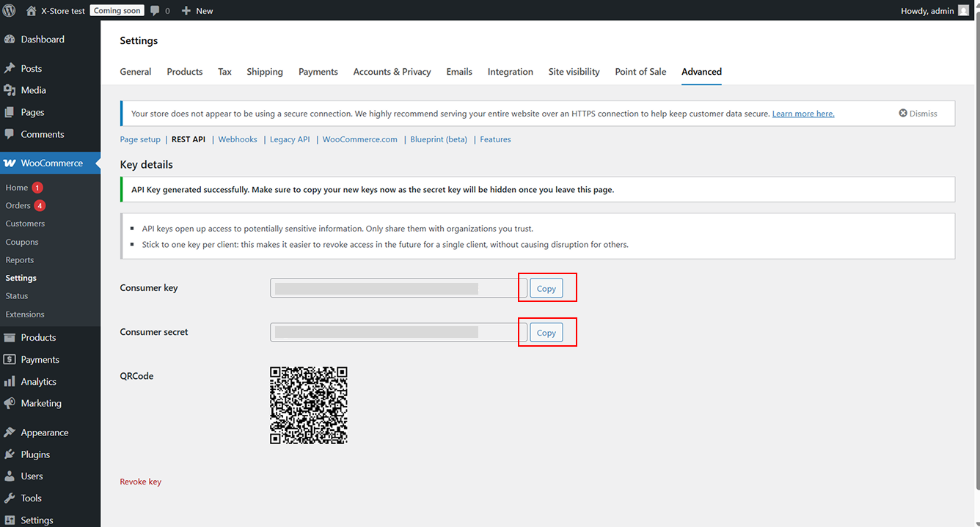Click the Analytics bar chart icon
980x527 pixels.
click(x=10, y=382)
